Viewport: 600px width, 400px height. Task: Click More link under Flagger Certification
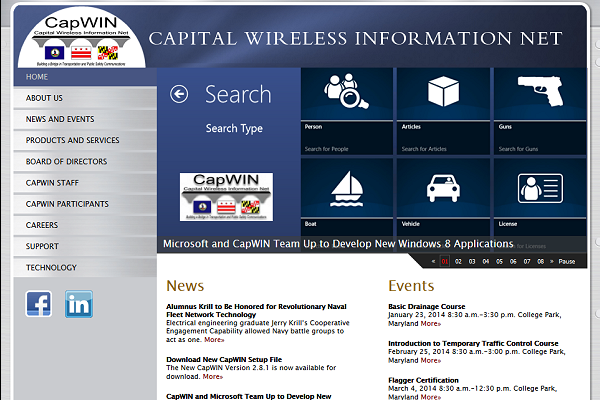tap(430, 397)
